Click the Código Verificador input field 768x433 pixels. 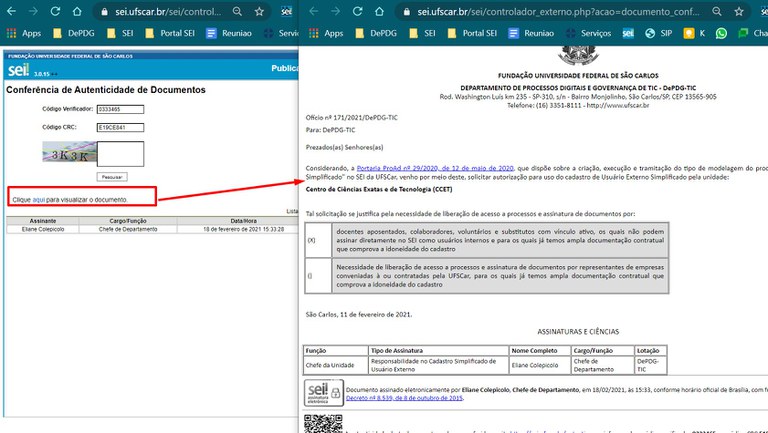tap(120, 109)
